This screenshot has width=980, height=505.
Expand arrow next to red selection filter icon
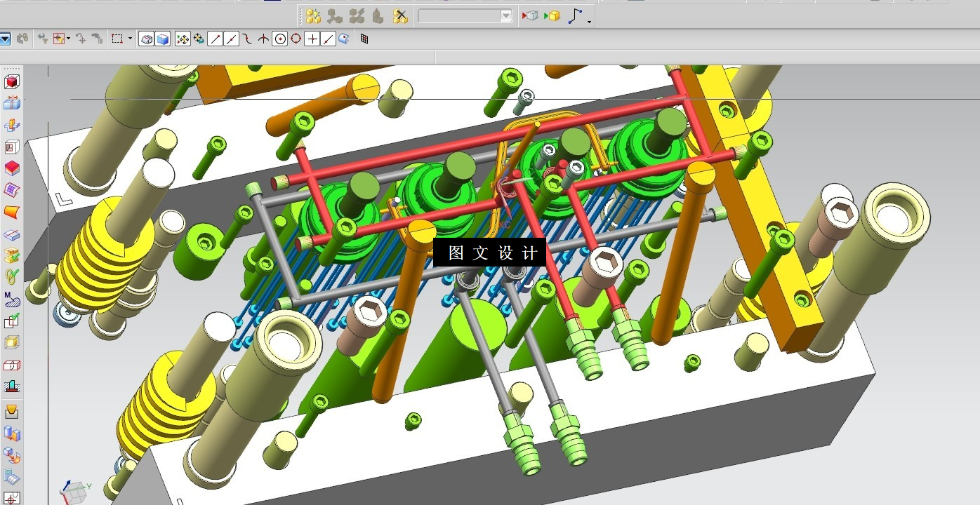[68, 39]
